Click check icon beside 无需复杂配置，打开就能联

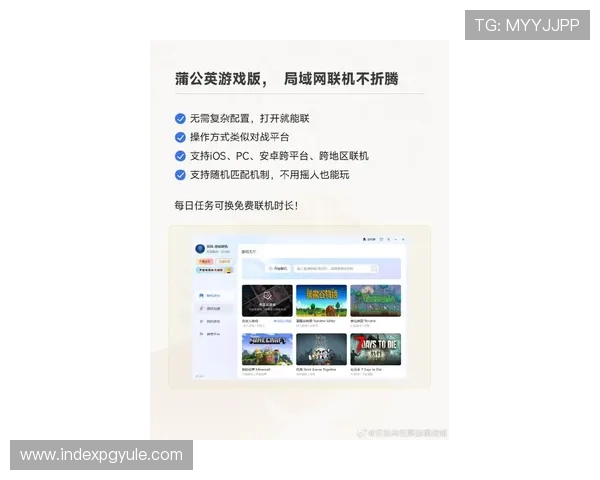(180, 119)
